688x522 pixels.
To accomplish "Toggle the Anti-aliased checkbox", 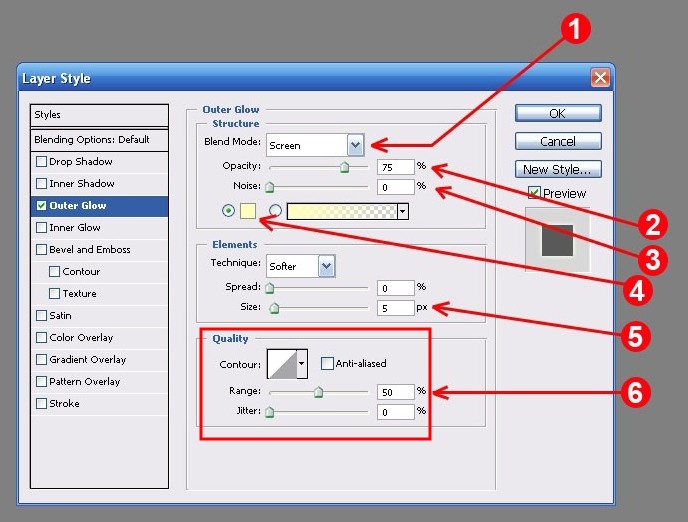I will click(x=327, y=364).
